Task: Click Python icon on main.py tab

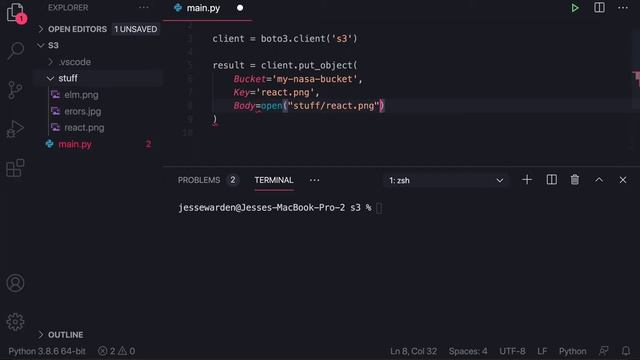Action: (x=178, y=8)
